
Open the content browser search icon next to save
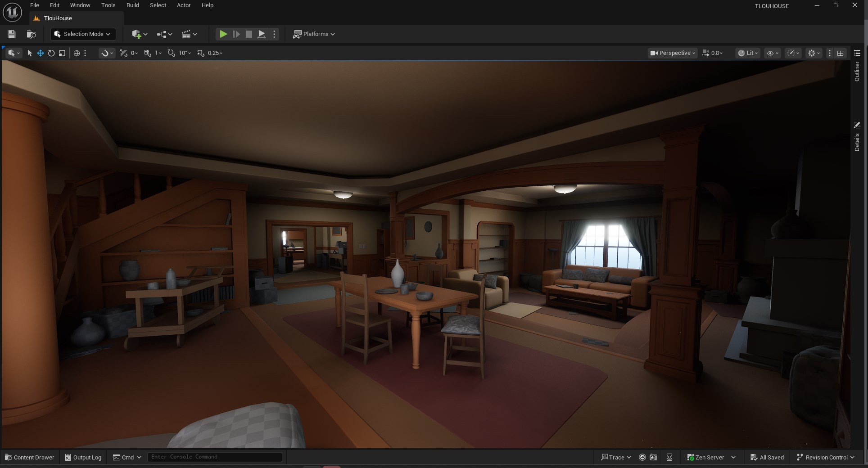pyautogui.click(x=31, y=34)
